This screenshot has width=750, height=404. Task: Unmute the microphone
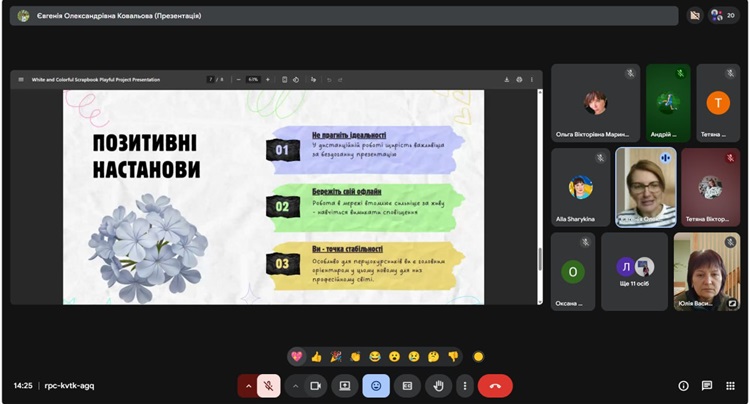click(268, 385)
